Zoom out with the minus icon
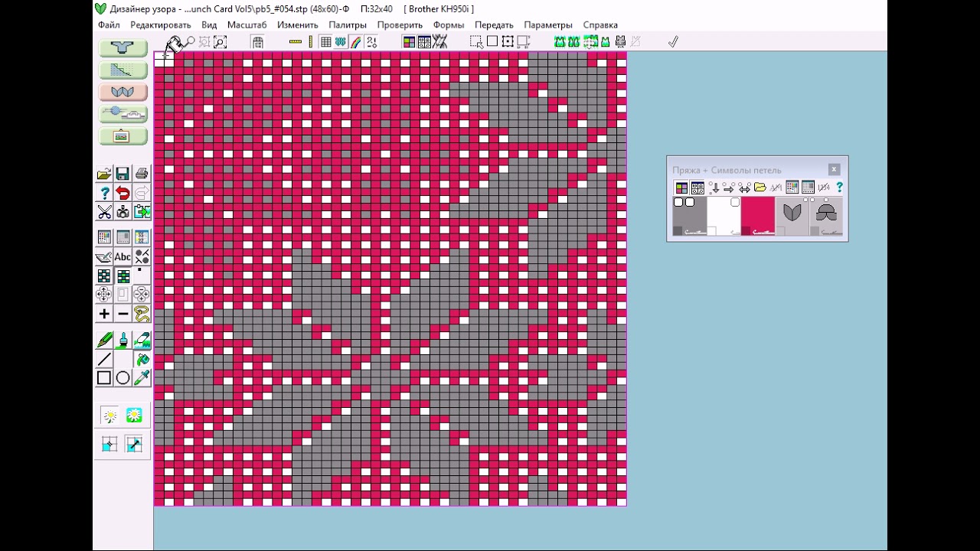 click(122, 314)
